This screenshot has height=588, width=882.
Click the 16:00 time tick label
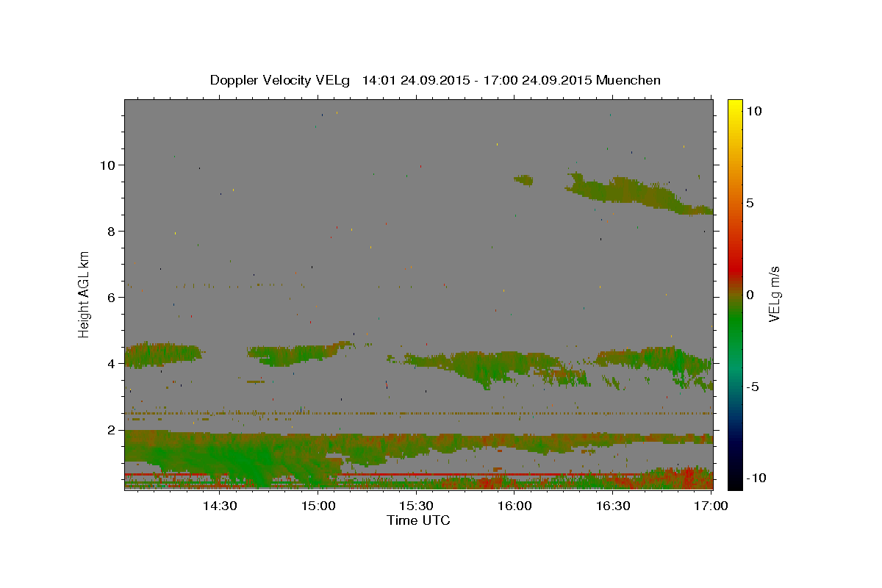(514, 506)
